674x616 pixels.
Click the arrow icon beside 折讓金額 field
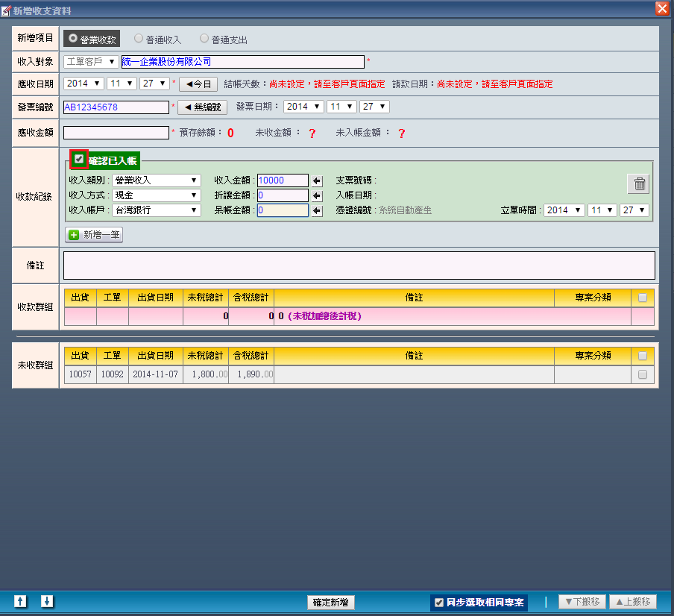click(317, 195)
